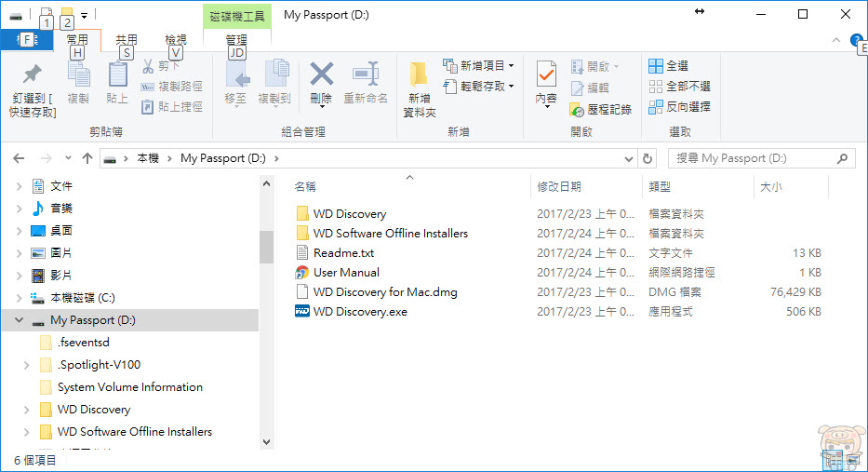The width and height of the screenshot is (868, 472).
Task: Click Invert selection (反向選擇)
Action: 679,107
